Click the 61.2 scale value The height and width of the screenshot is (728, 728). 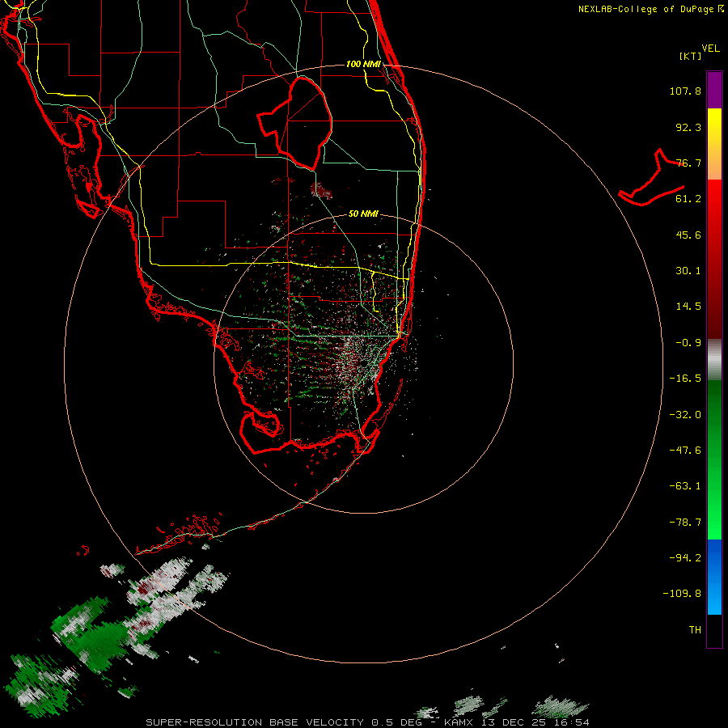point(688,199)
